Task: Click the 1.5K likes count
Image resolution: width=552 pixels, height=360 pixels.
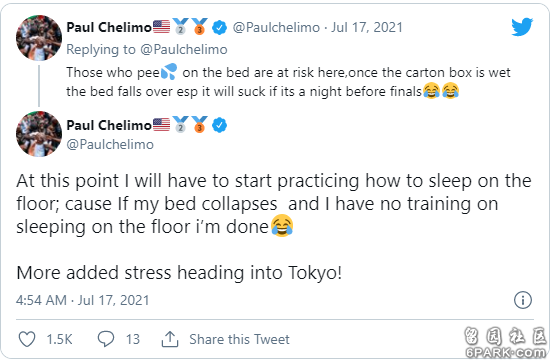Action: tap(59, 339)
